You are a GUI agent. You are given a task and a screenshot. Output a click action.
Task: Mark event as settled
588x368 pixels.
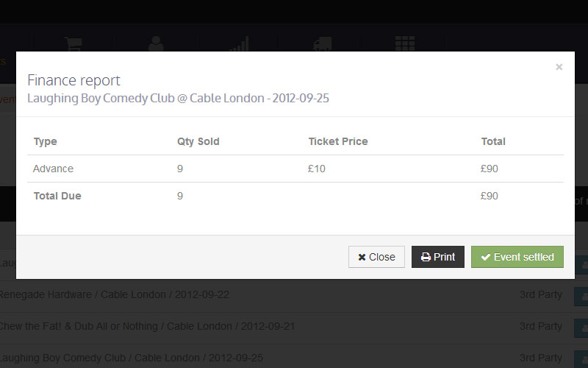(x=517, y=257)
